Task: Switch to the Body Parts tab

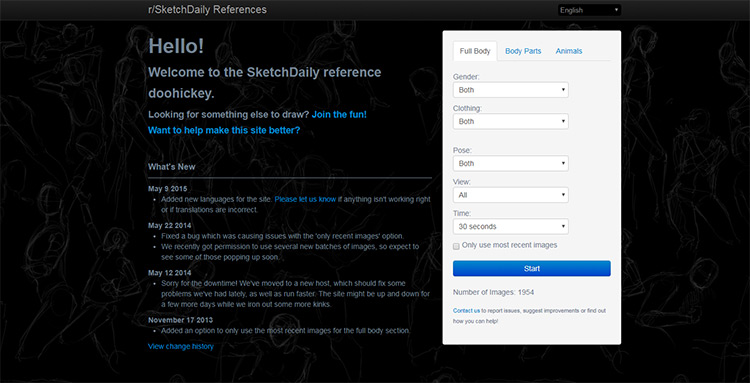Action: point(523,51)
